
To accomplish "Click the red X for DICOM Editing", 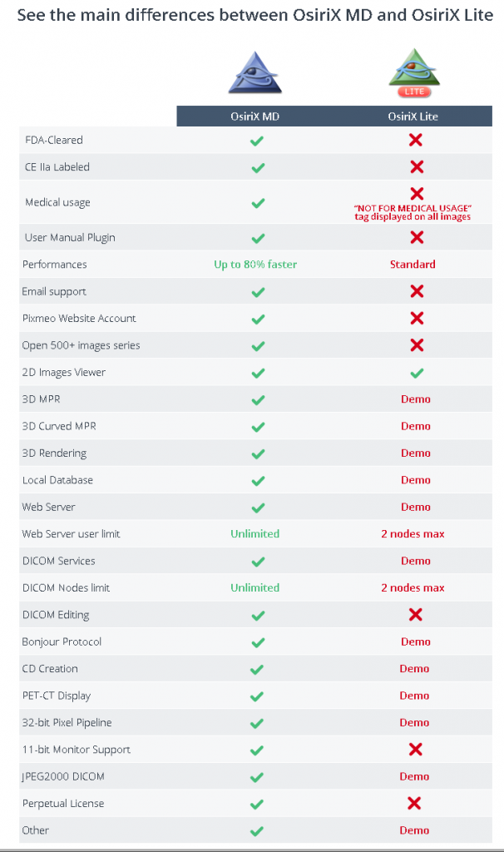I will pyautogui.click(x=416, y=615).
